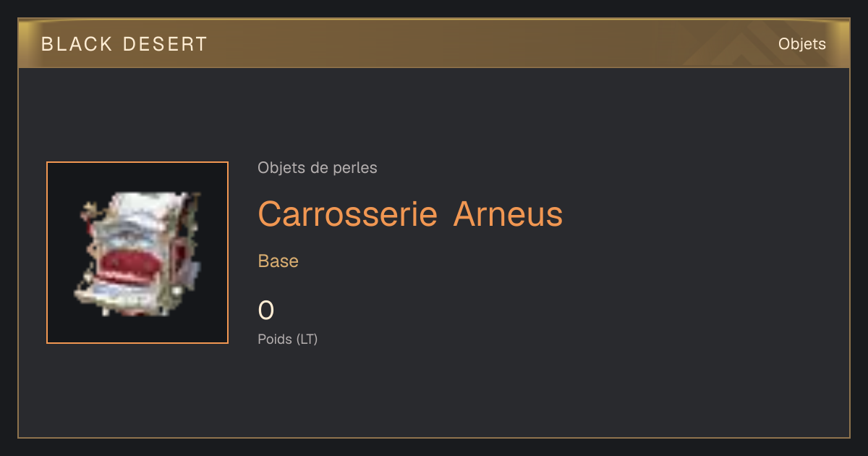Click the word Poids under the value
Viewport: 868px width, 456px height.
[275, 339]
